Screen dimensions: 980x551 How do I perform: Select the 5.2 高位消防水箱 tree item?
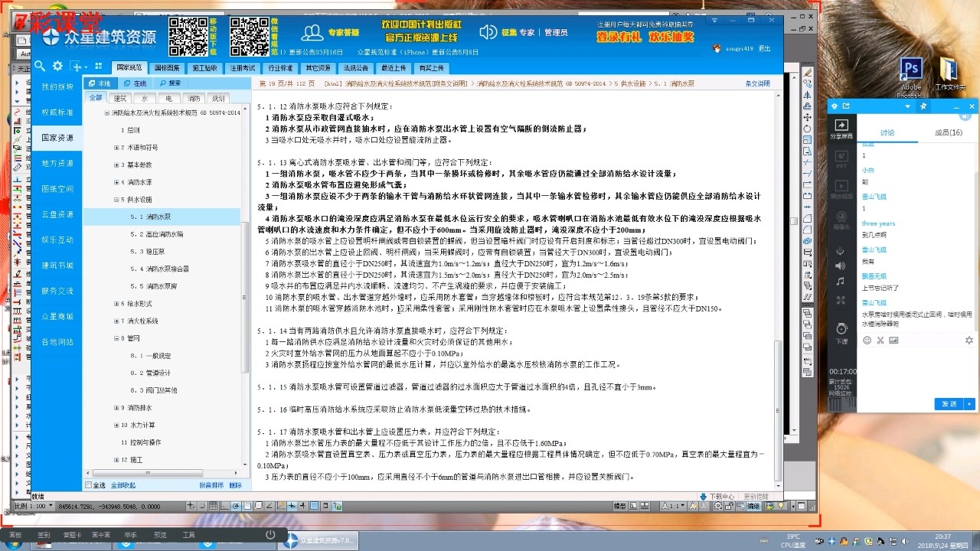156,234
